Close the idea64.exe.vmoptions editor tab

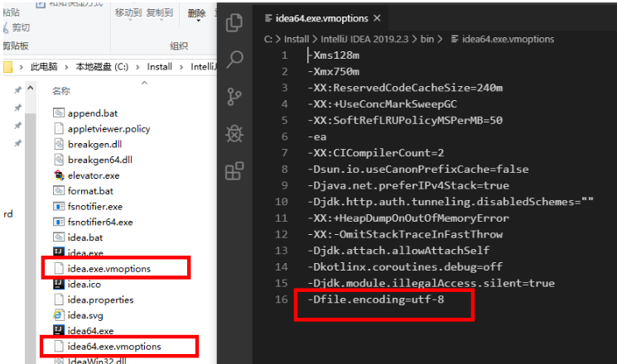[377, 18]
